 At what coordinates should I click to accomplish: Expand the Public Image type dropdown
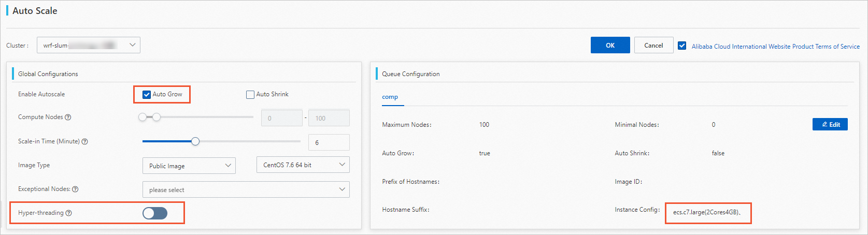(189, 166)
